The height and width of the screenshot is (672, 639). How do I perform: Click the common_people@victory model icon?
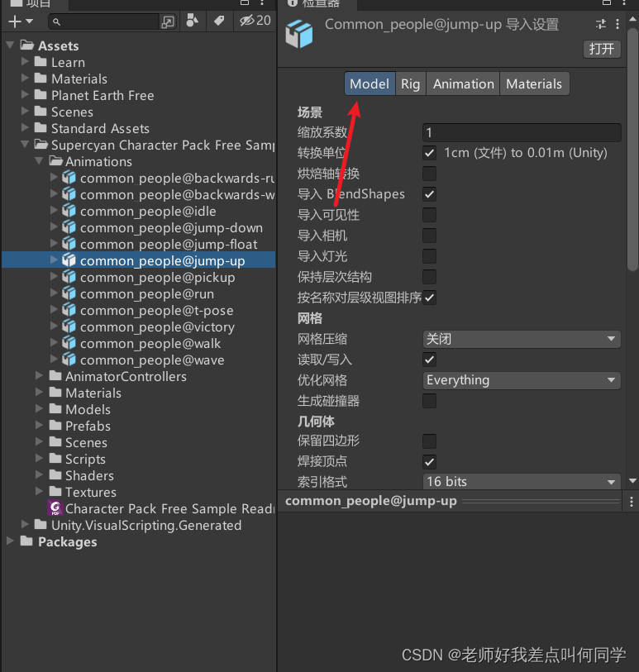(x=69, y=326)
